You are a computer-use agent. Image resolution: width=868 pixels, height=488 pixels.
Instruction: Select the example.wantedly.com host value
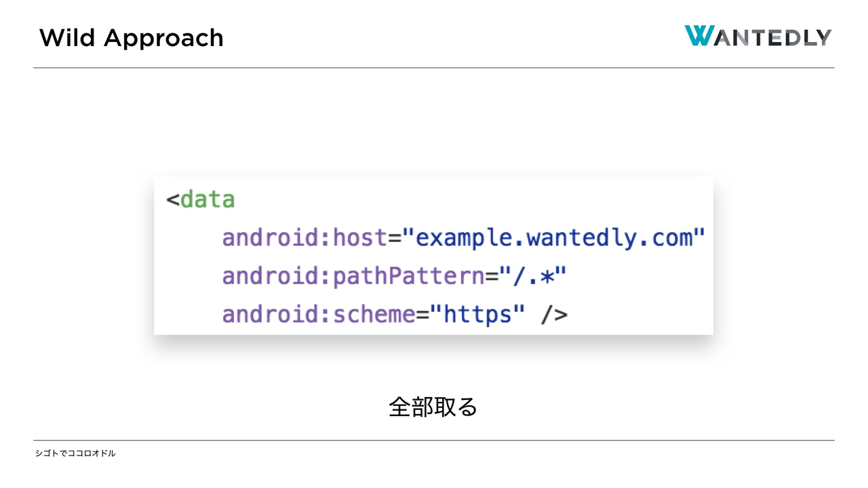tap(554, 238)
